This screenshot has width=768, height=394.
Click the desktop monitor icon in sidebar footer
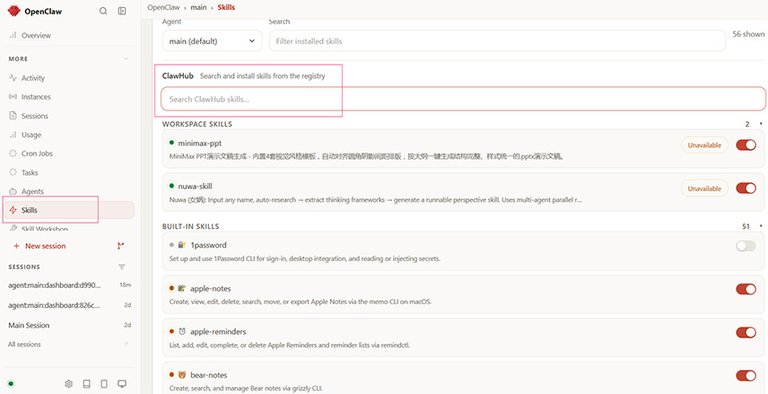coord(122,383)
